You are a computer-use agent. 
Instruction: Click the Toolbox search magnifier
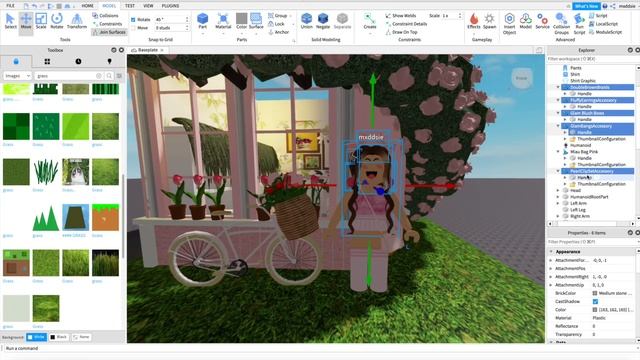point(109,76)
